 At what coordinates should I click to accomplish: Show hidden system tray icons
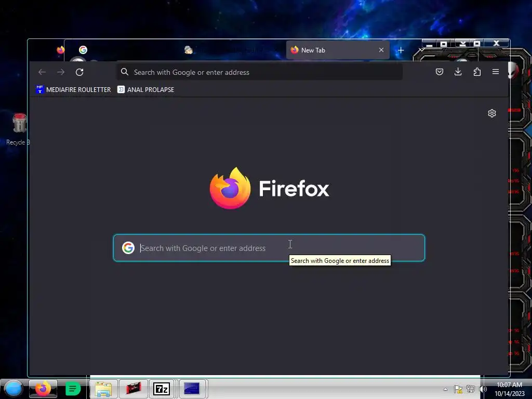(x=445, y=389)
